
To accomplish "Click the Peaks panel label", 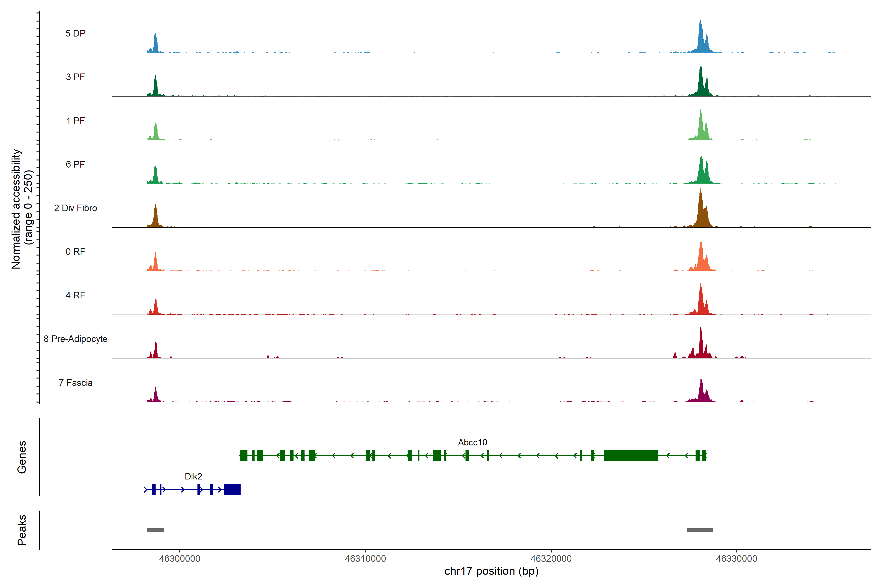I will (22, 530).
